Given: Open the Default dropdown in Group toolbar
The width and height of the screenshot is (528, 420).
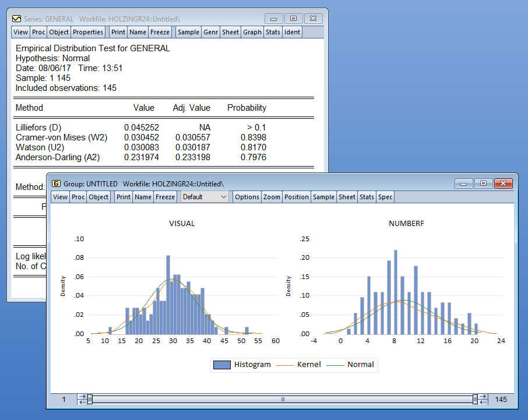Looking at the screenshot, I should click(x=205, y=197).
